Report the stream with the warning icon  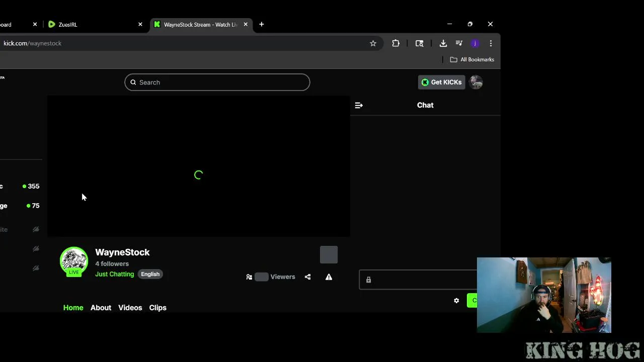click(x=329, y=277)
